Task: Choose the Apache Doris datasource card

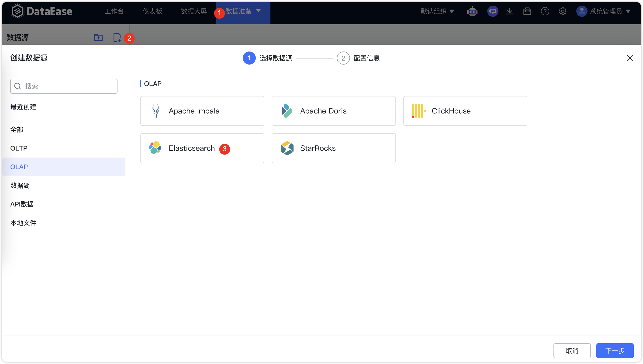Action: coord(334,111)
